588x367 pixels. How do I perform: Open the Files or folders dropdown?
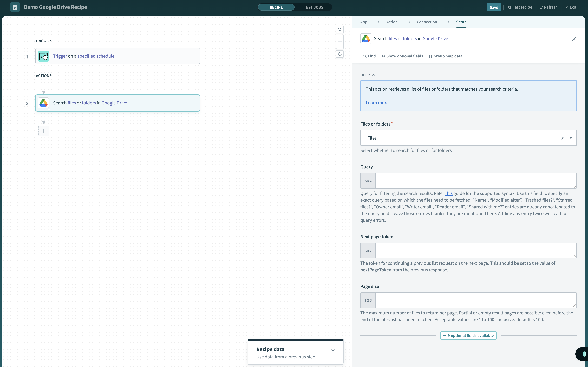coord(571,138)
